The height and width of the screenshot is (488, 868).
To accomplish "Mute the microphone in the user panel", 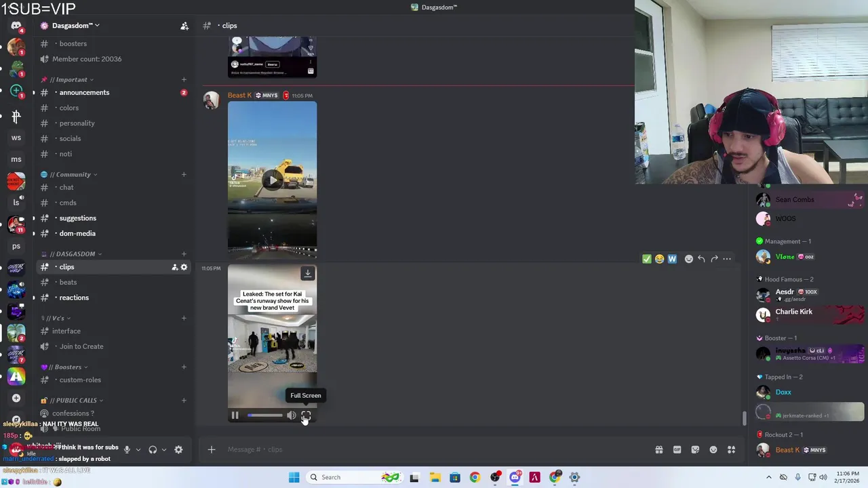I will [126, 449].
